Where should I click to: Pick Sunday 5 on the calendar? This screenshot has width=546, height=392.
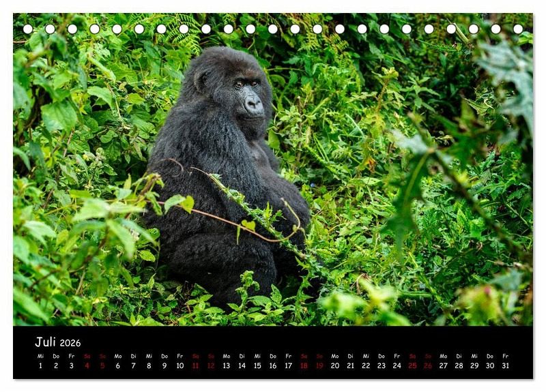coord(102,365)
